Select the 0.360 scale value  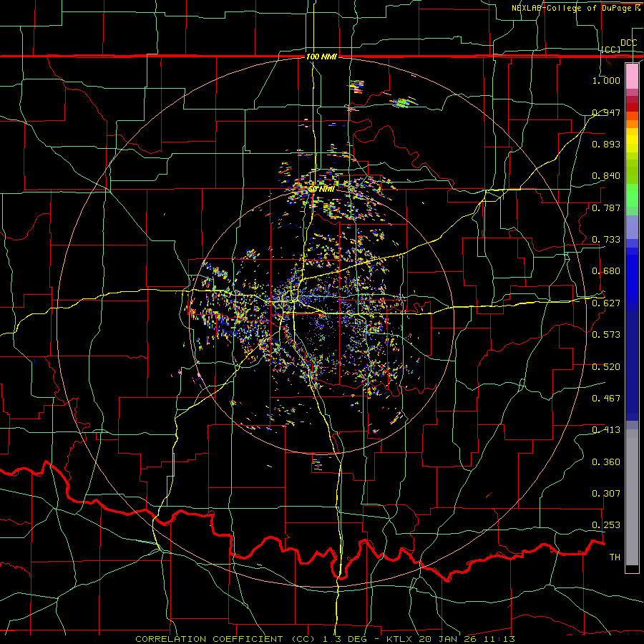pyautogui.click(x=606, y=462)
